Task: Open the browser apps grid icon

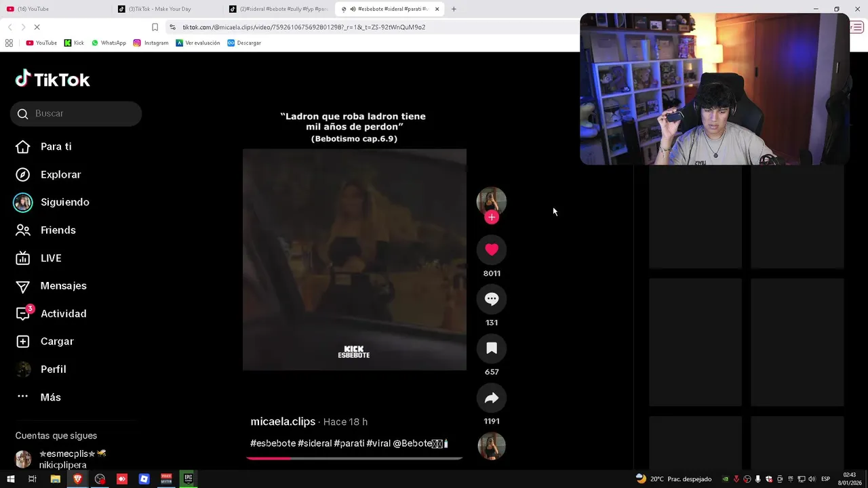Action: pos(9,43)
